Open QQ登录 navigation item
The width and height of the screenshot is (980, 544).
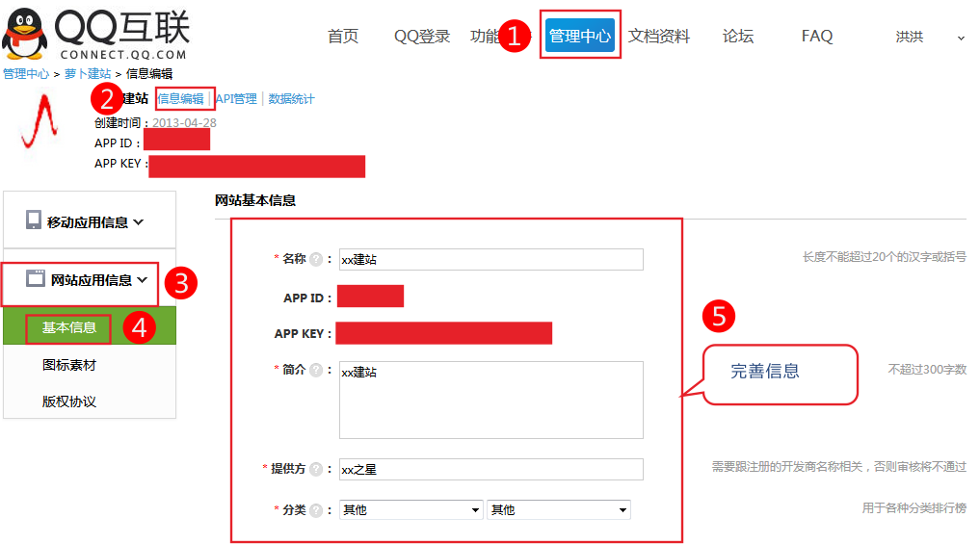[422, 37]
